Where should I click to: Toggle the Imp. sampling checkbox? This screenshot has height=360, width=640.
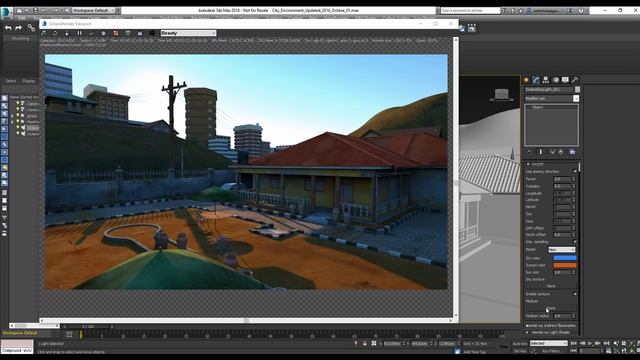575,242
